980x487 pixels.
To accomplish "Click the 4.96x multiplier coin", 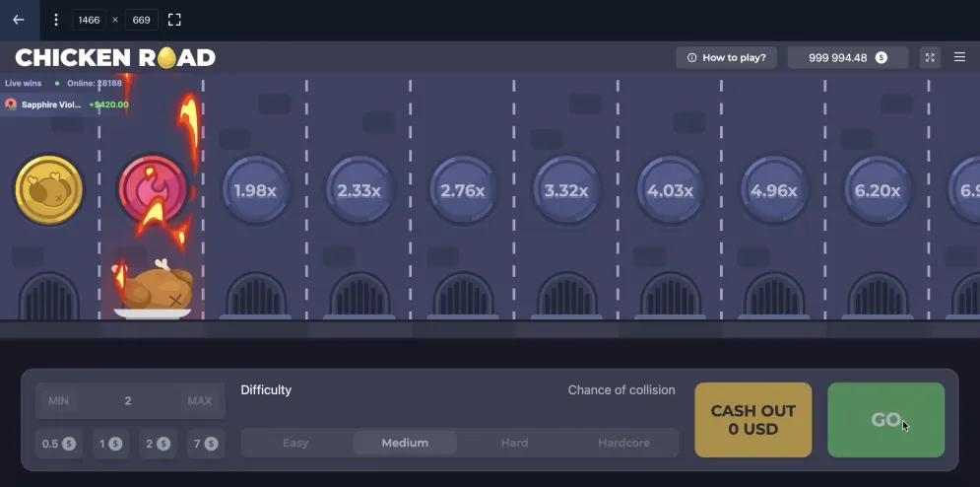I will (x=774, y=190).
